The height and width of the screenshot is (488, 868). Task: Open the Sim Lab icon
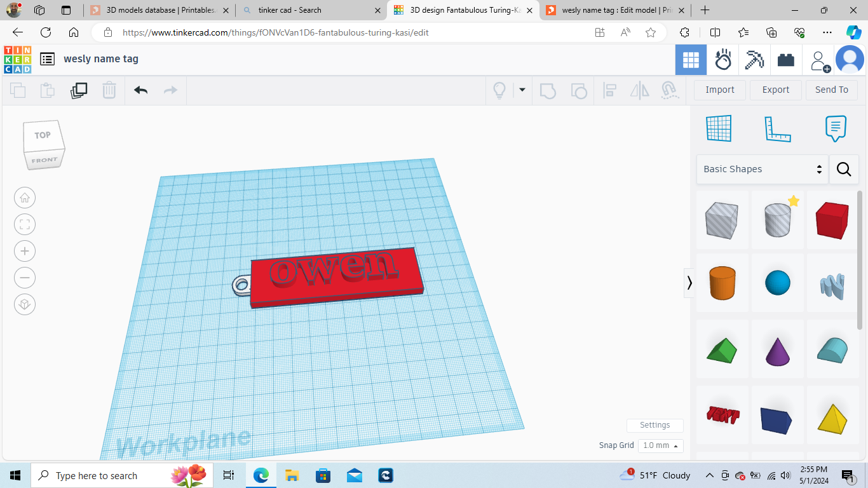click(x=723, y=60)
